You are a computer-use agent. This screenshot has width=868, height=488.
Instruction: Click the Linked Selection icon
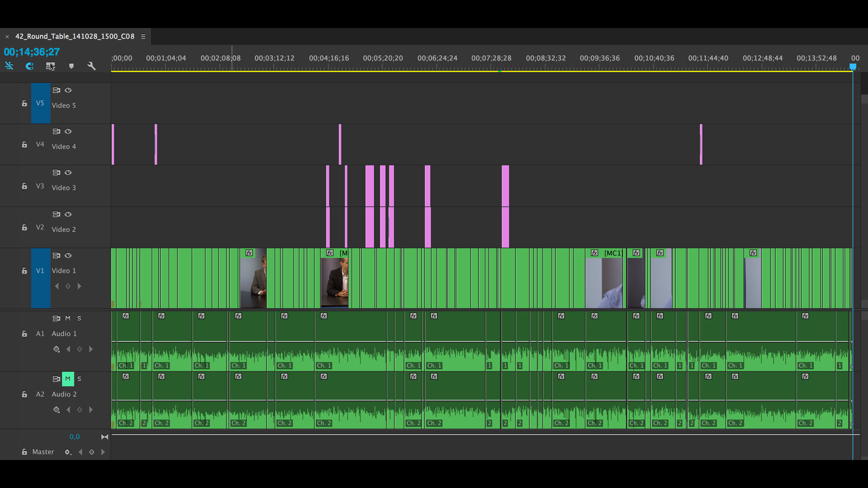(x=50, y=66)
